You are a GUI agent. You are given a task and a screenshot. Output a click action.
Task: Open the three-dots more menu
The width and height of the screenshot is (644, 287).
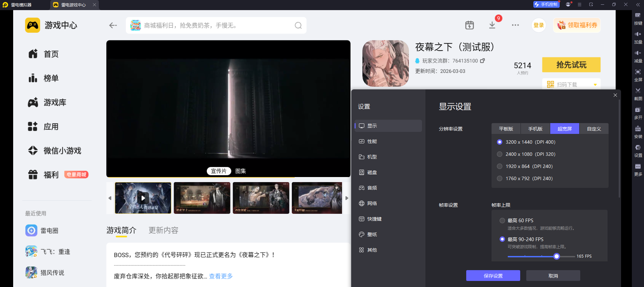pyautogui.click(x=515, y=25)
